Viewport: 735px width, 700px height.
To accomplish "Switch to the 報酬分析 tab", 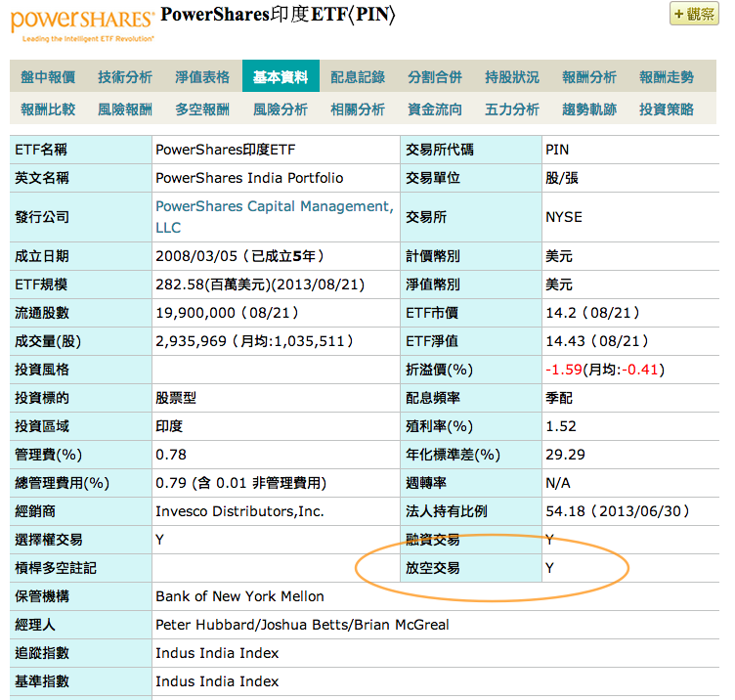I will coord(589,76).
